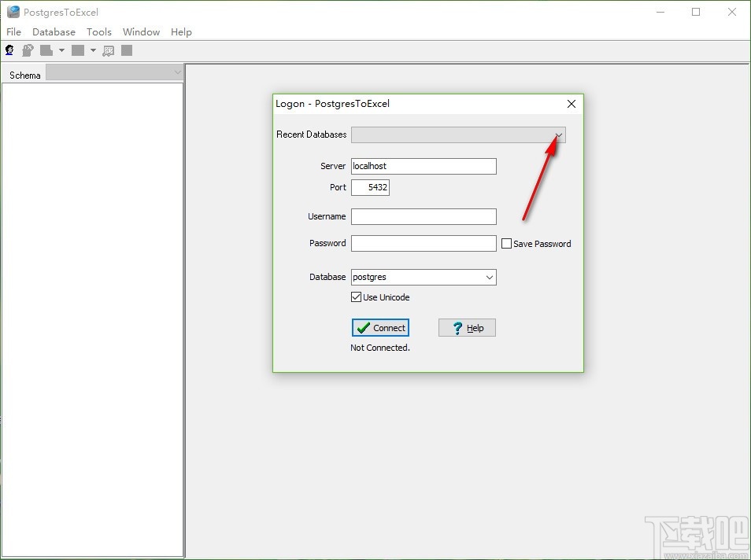Click the Server input field
Viewport: 751px width, 560px height.
424,166
